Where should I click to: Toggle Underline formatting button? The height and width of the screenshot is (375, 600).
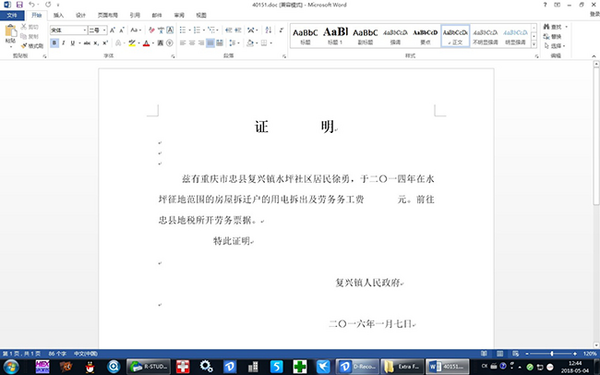click(x=72, y=43)
